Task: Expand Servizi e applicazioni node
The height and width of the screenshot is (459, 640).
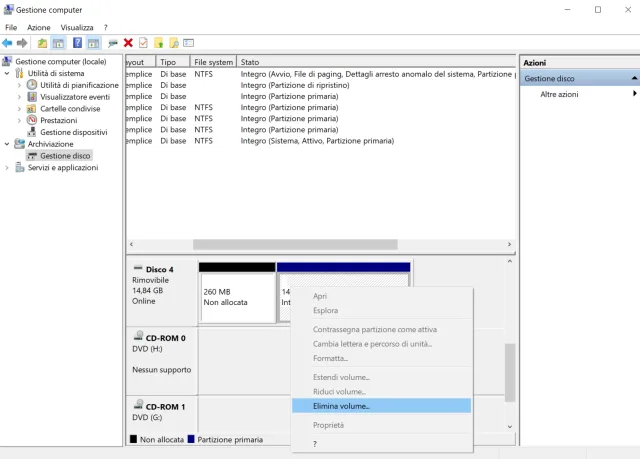Action: click(8, 168)
